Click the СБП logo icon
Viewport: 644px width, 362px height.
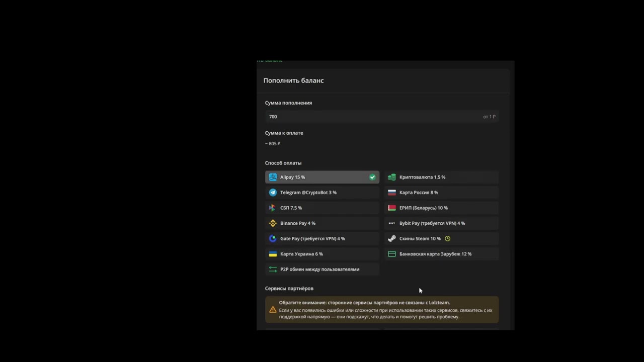coord(272,208)
